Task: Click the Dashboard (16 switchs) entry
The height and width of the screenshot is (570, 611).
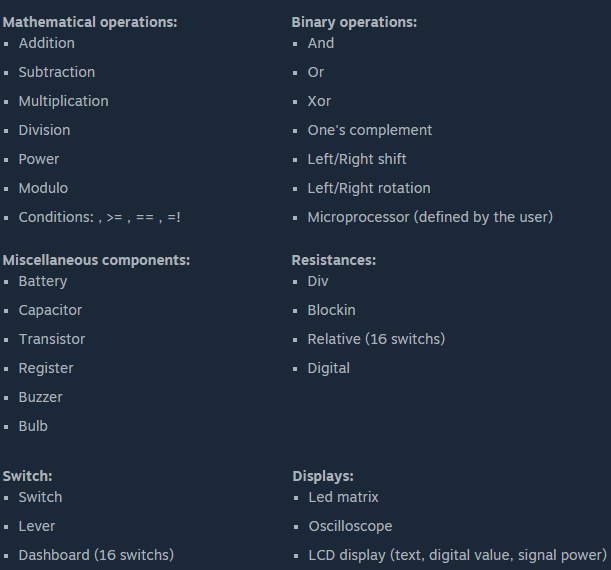Action: click(x=96, y=555)
